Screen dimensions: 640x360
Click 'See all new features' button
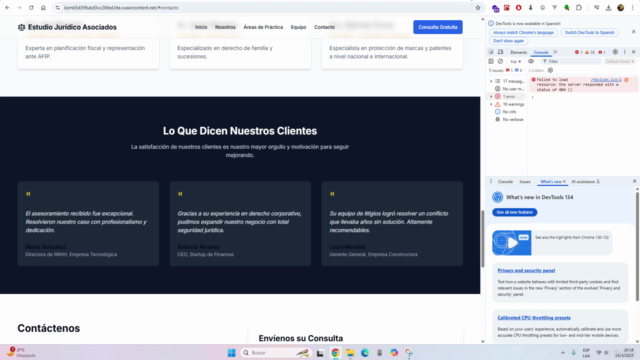[515, 212]
